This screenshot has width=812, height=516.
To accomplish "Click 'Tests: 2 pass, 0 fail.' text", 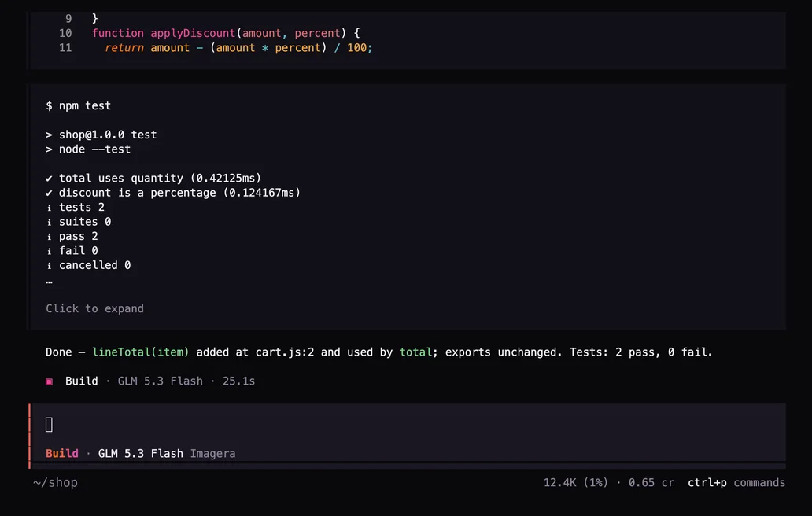I will pyautogui.click(x=641, y=352).
